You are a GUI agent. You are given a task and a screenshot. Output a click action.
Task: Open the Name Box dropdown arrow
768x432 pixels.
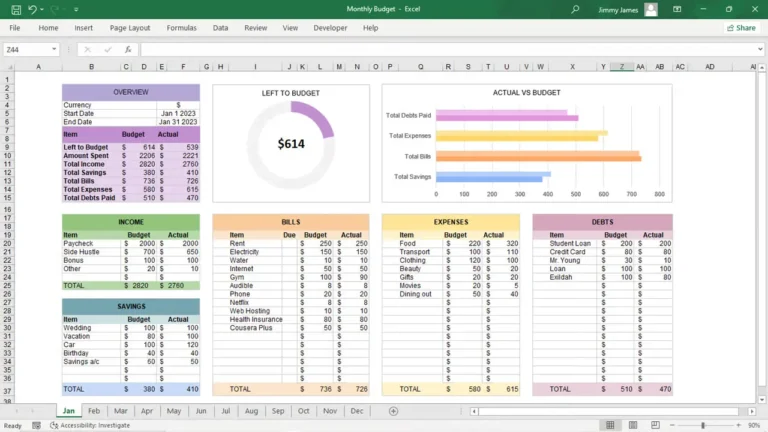54,49
